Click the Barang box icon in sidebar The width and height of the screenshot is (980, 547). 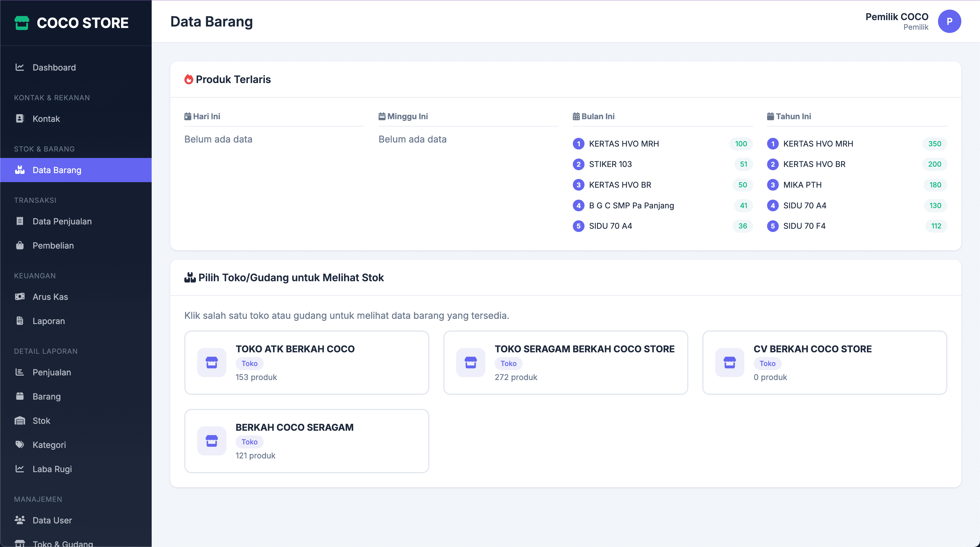[x=20, y=396]
